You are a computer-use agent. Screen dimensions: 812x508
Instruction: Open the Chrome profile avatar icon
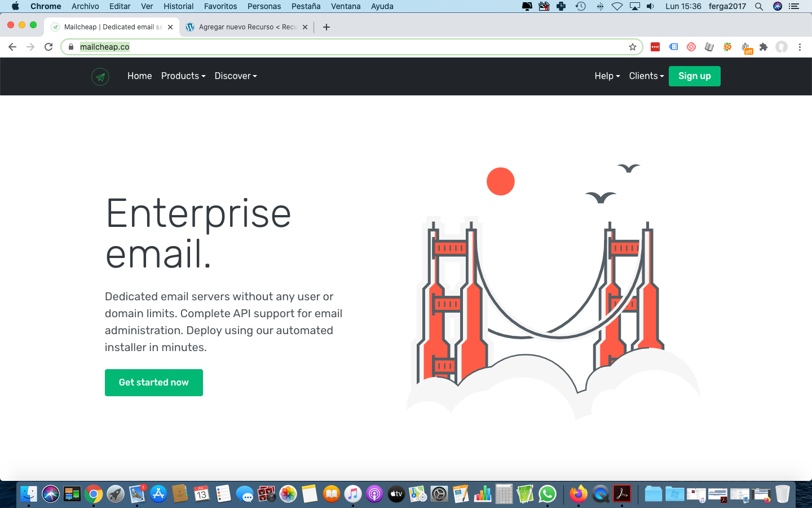pos(782,47)
